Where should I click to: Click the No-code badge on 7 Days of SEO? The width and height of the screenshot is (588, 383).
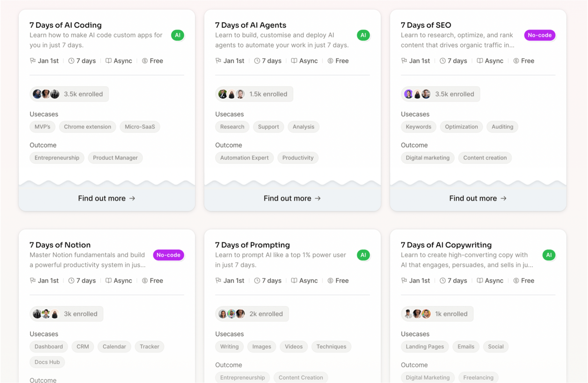tap(539, 35)
